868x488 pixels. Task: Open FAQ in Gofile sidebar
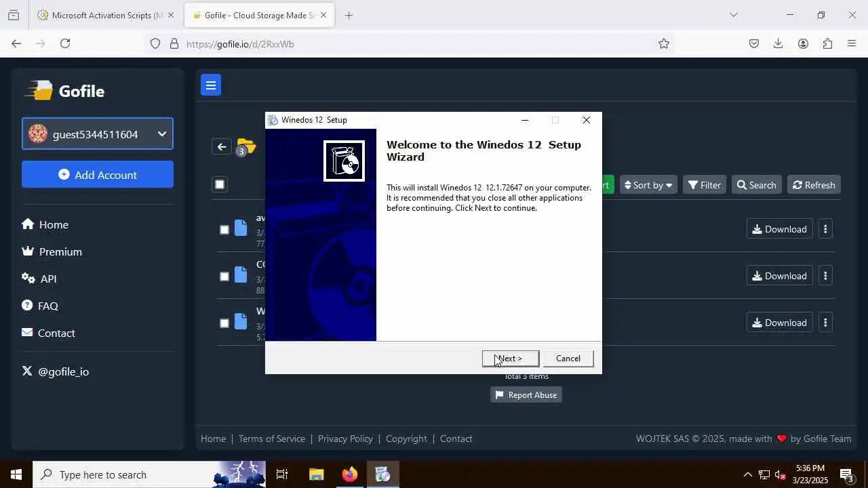pos(40,306)
